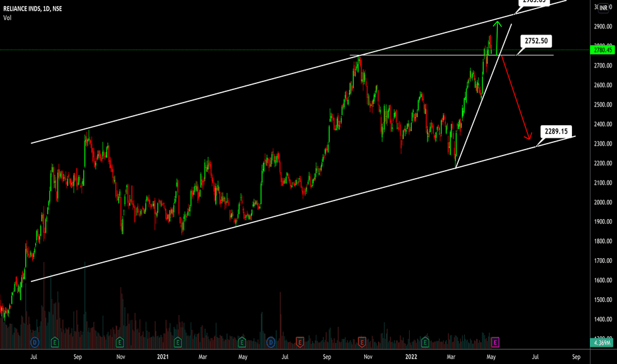Click the 2500.00 price axis label
The height and width of the screenshot is (364, 617).
603,105
